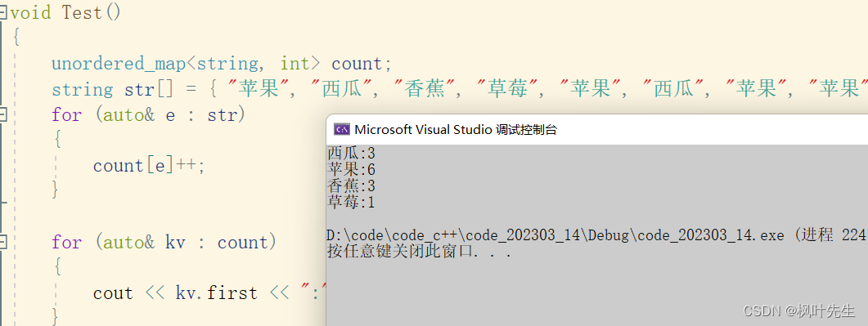
Task: Click the 草莓:1 console output line
Action: click(351, 203)
